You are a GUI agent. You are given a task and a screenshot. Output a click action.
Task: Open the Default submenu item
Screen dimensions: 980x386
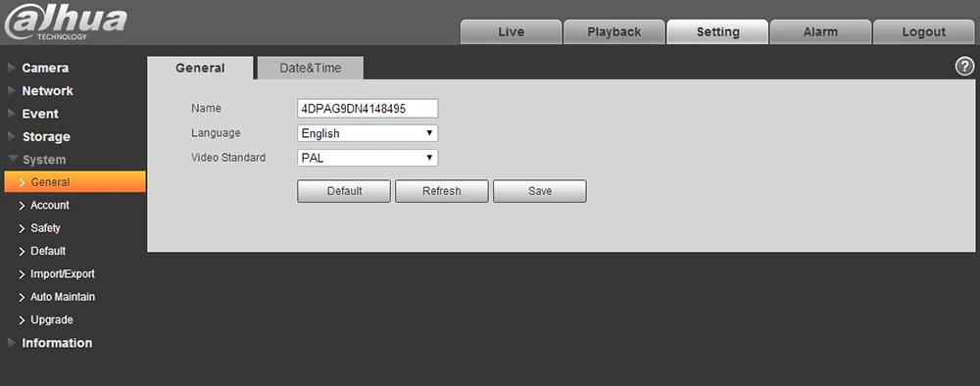(x=48, y=251)
